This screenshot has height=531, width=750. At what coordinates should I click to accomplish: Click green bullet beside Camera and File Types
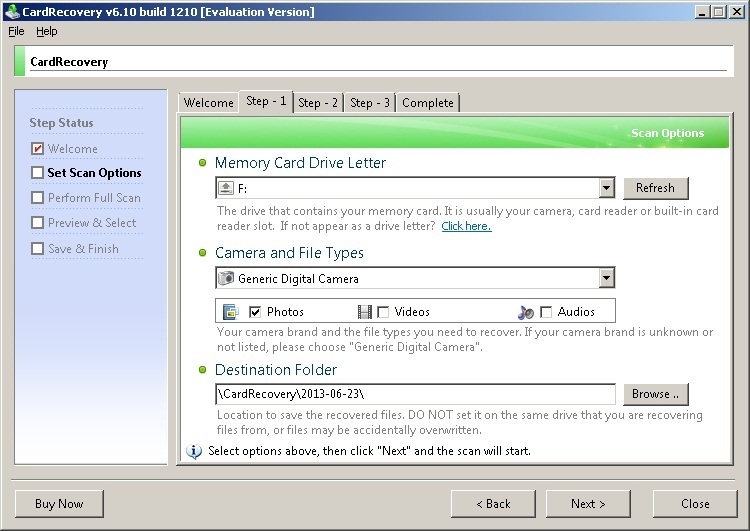(202, 253)
